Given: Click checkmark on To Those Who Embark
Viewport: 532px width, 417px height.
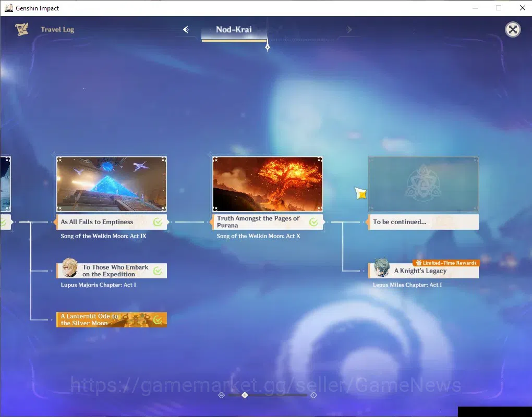Looking at the screenshot, I should click(x=158, y=271).
